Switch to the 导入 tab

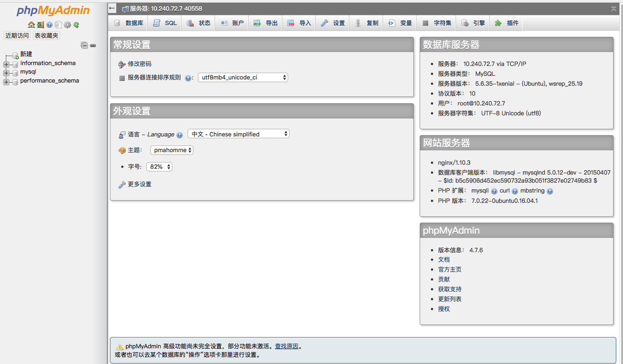(x=299, y=23)
